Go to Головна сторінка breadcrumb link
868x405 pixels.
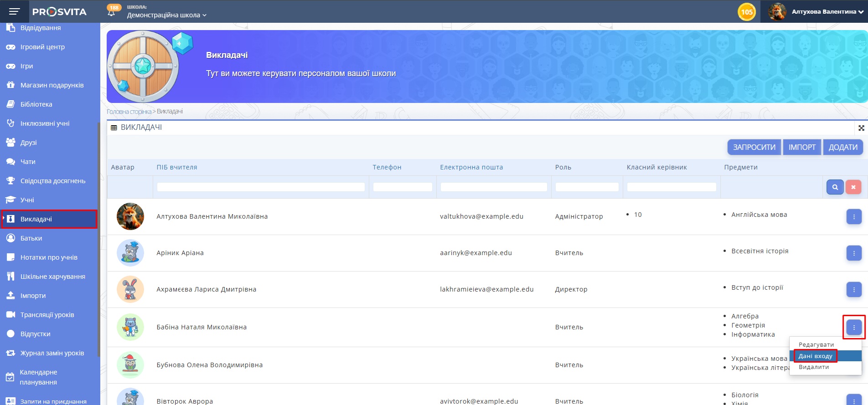[129, 112]
